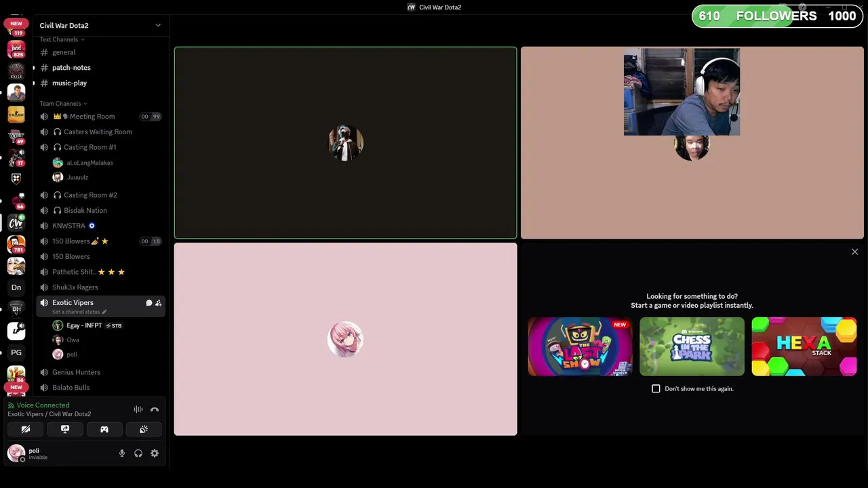868x488 pixels.
Task: Start an activity with game controller icon
Action: click(104, 429)
